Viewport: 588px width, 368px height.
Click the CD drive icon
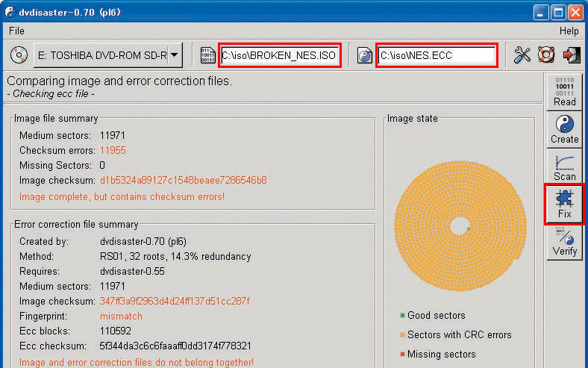[19, 55]
